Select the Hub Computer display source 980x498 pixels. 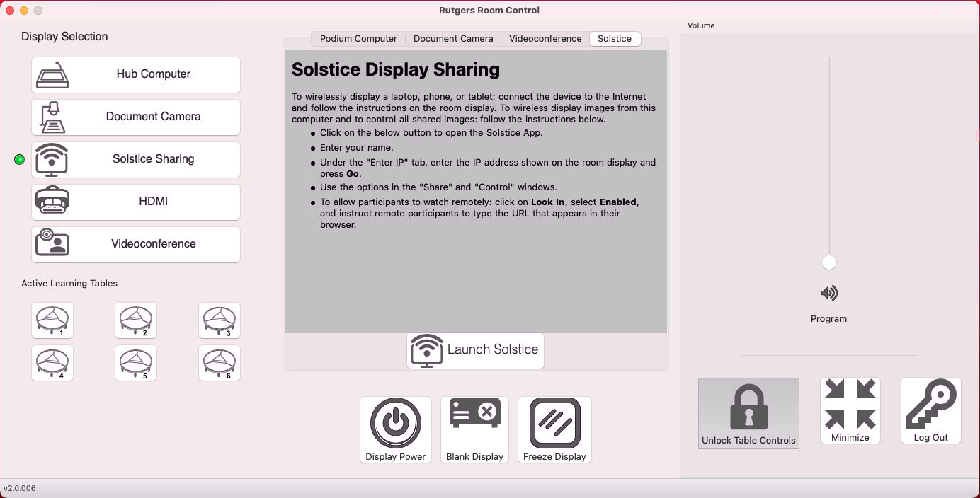(136, 74)
